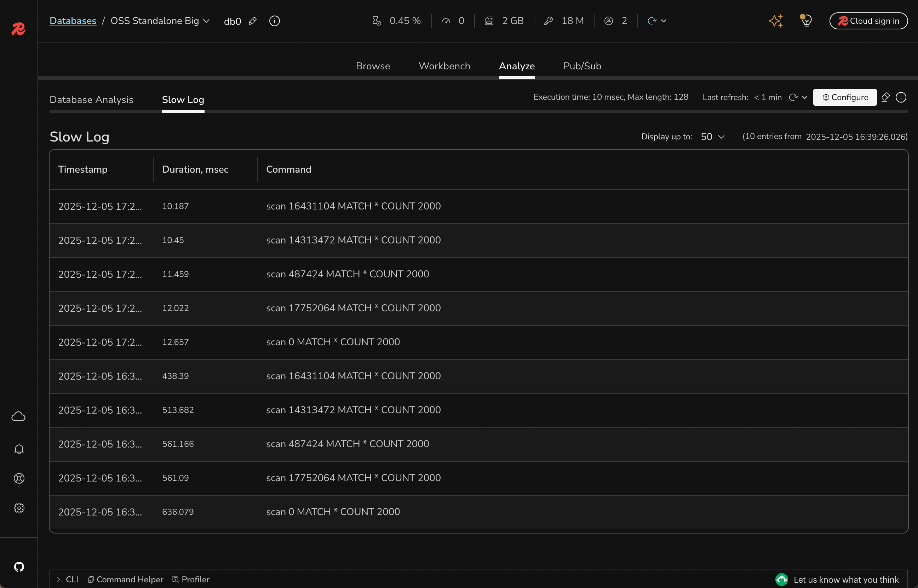
Task: Click the Execution time and Max length text
Action: click(x=610, y=97)
